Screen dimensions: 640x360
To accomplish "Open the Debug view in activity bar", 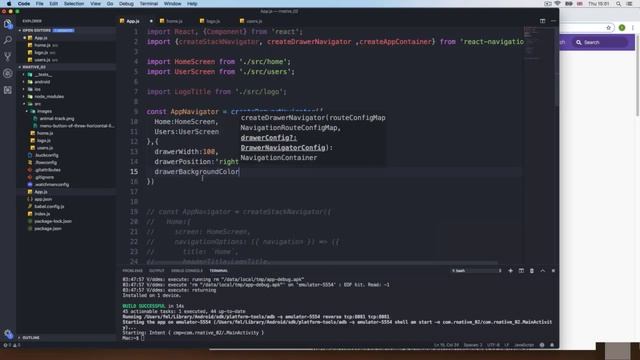I will pos(8,73).
